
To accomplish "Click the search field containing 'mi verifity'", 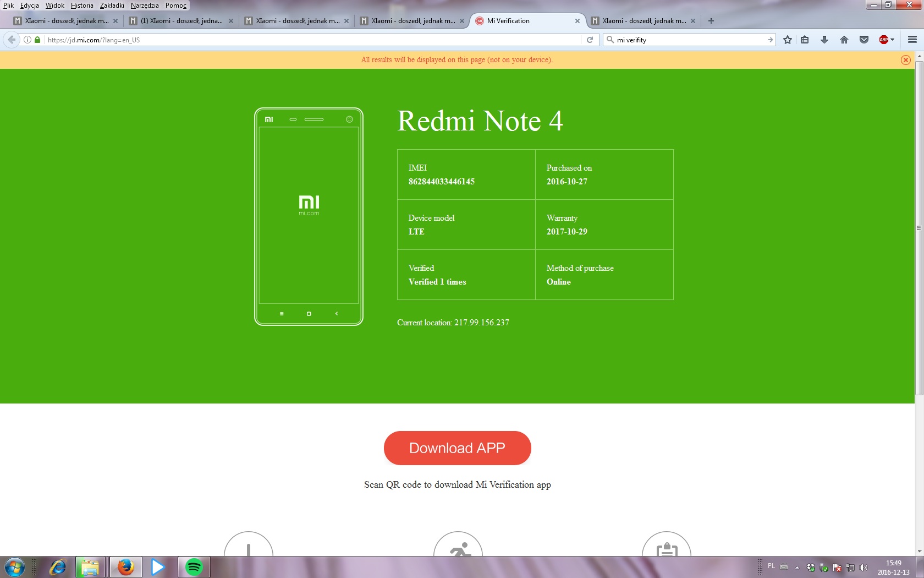I will [x=687, y=40].
